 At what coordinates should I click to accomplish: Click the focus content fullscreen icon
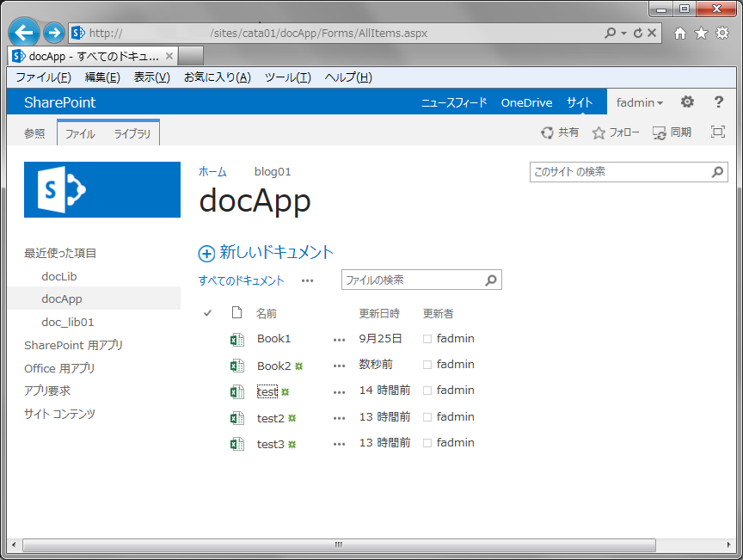coord(717,132)
